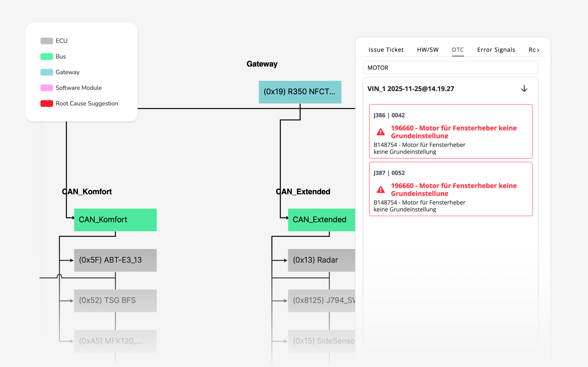
Task: Click the Gateway legend color chip
Action: (x=46, y=72)
